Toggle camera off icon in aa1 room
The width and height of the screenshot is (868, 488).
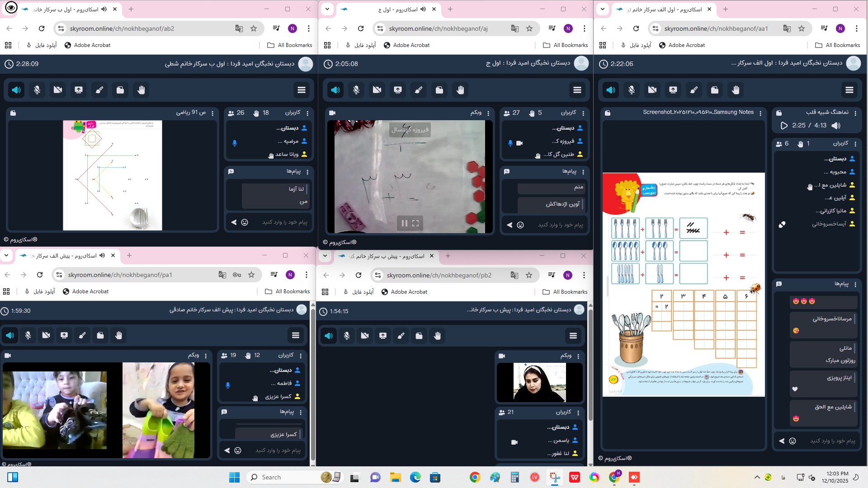(652, 90)
